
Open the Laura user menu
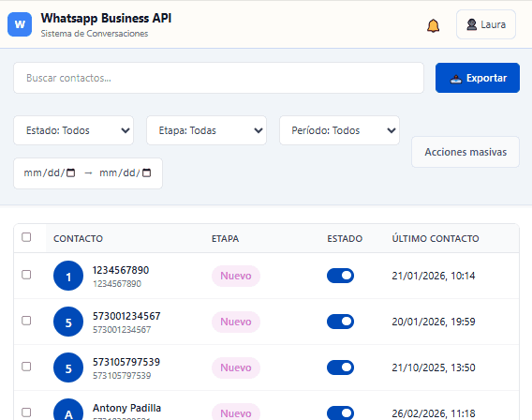click(x=486, y=24)
